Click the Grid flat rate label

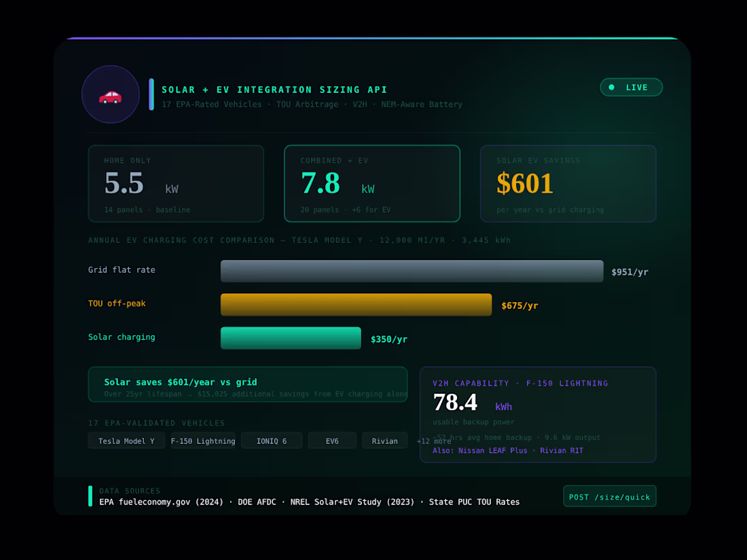pyautogui.click(x=122, y=269)
